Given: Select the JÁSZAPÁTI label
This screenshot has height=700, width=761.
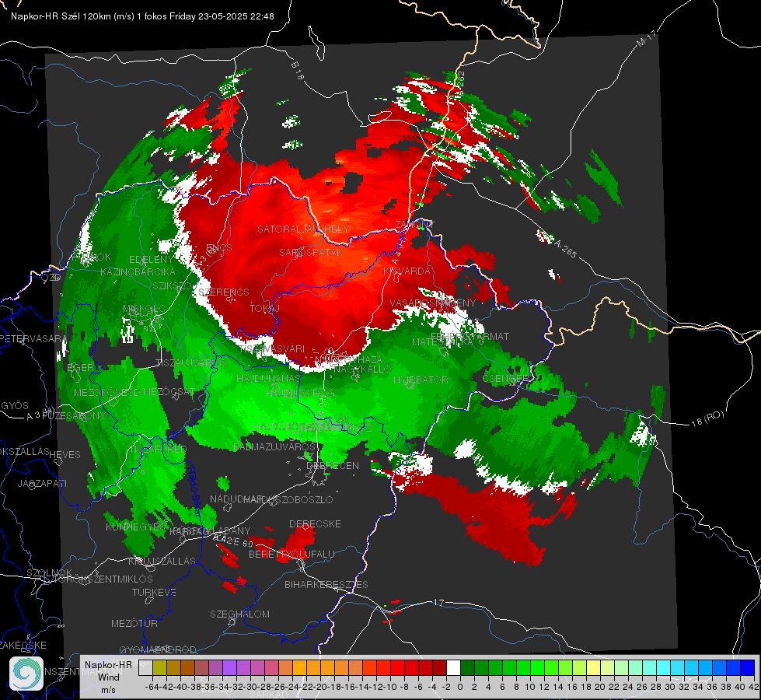Looking at the screenshot, I should click(x=42, y=483).
